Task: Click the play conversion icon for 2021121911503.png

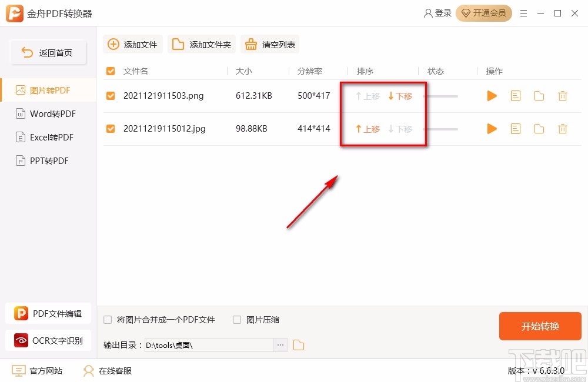Action: click(492, 96)
